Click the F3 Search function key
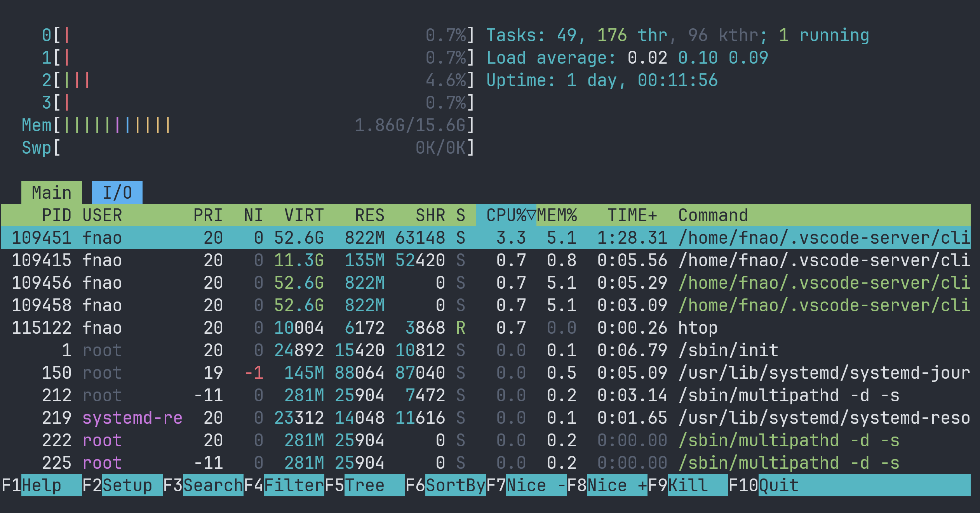The height and width of the screenshot is (513, 980). [x=213, y=485]
